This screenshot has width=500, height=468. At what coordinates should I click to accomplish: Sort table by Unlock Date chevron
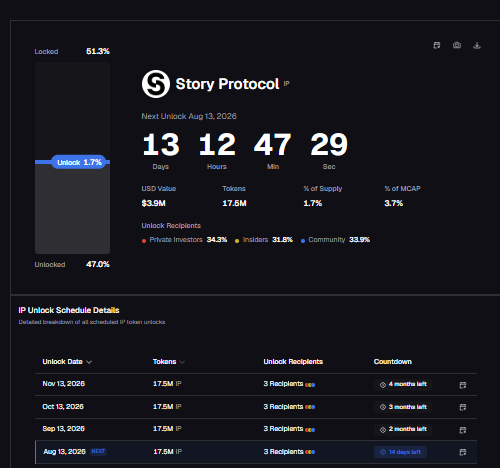tap(89, 362)
